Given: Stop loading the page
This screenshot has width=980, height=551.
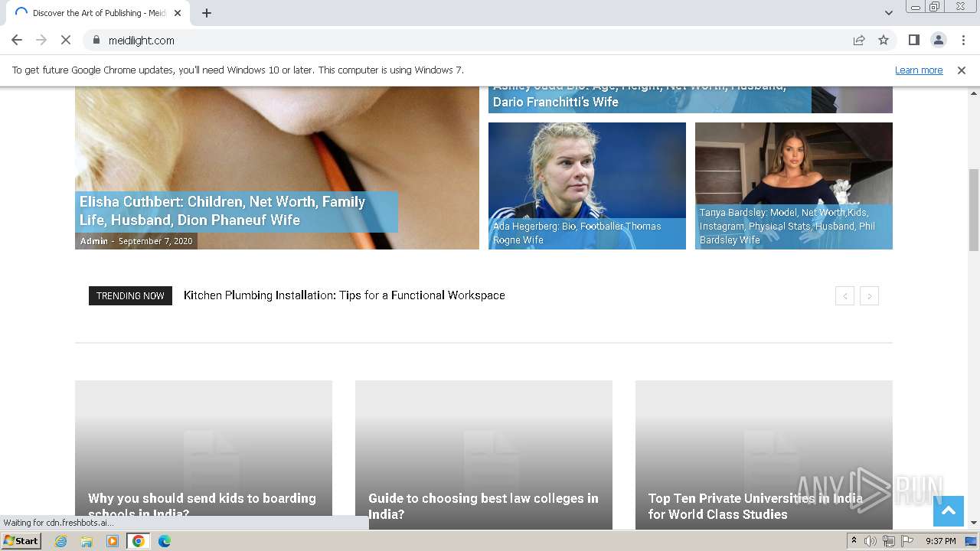Looking at the screenshot, I should pos(66,40).
